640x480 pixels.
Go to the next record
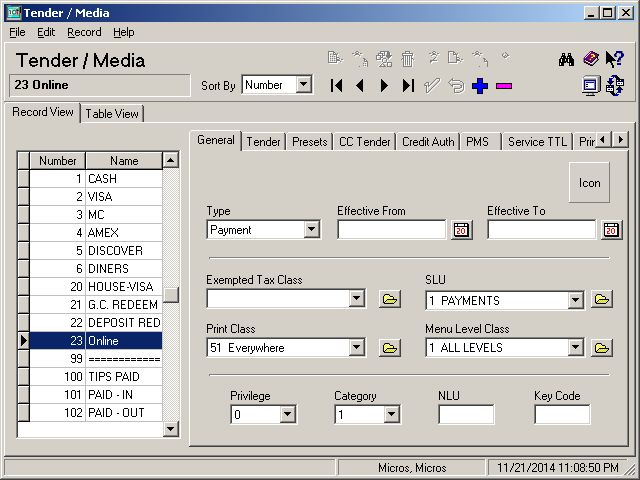pyautogui.click(x=384, y=86)
